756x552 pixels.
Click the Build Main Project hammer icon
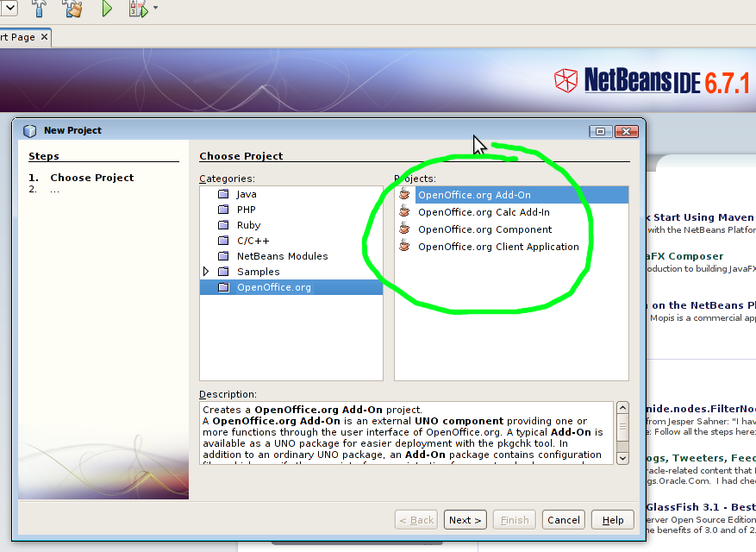point(39,9)
